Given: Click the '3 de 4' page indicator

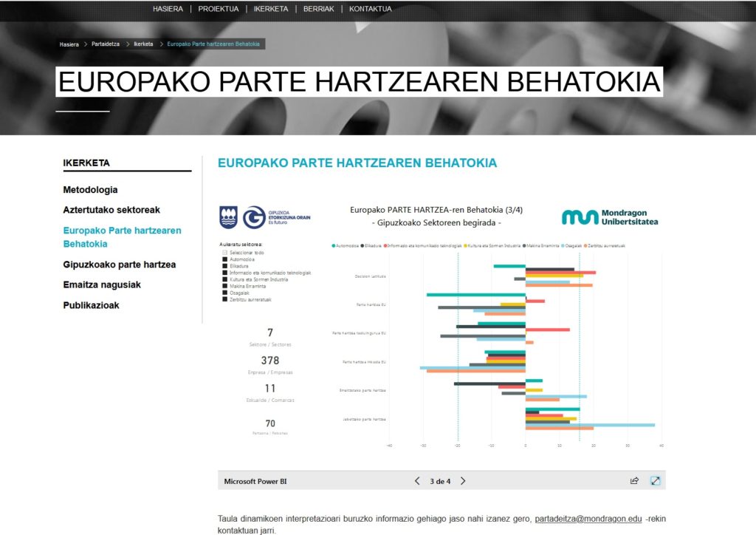Looking at the screenshot, I should tap(440, 481).
